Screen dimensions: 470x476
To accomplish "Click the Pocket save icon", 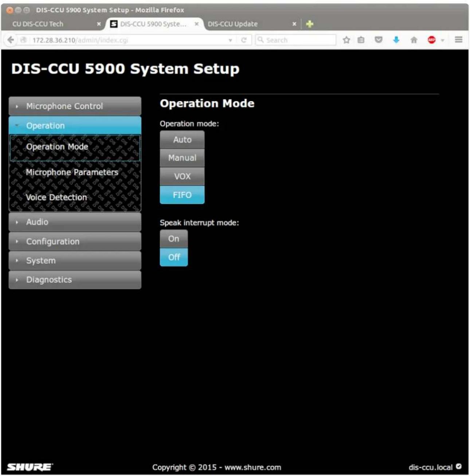I will pos(379,40).
